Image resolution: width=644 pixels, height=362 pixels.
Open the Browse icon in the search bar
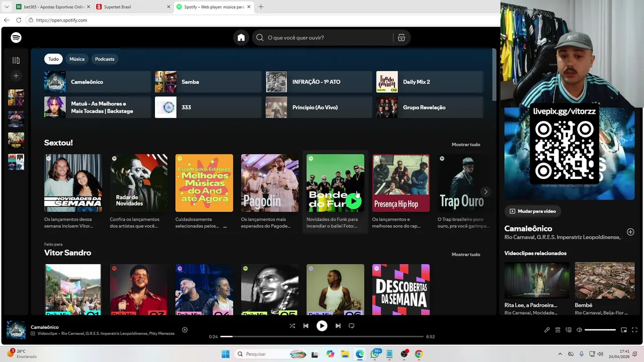401,38
